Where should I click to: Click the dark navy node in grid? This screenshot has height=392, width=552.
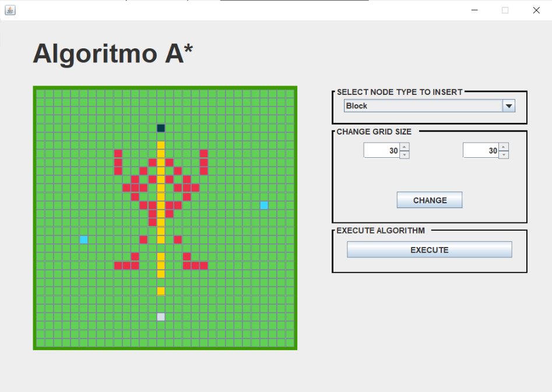tap(161, 128)
